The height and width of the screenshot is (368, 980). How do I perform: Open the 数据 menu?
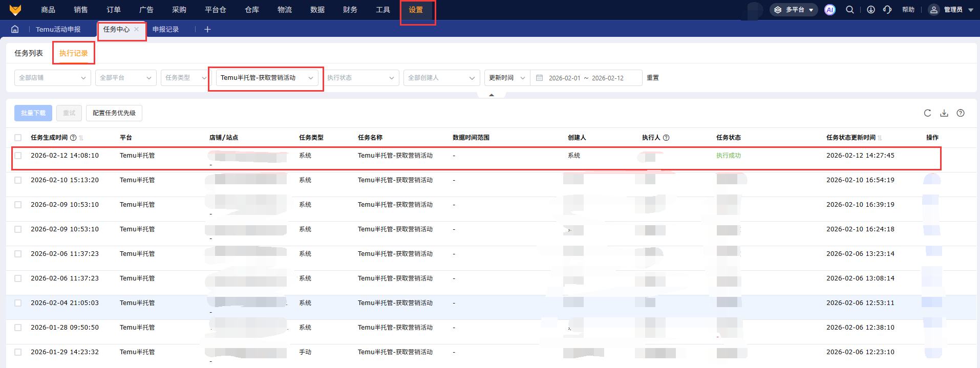pyautogui.click(x=317, y=10)
